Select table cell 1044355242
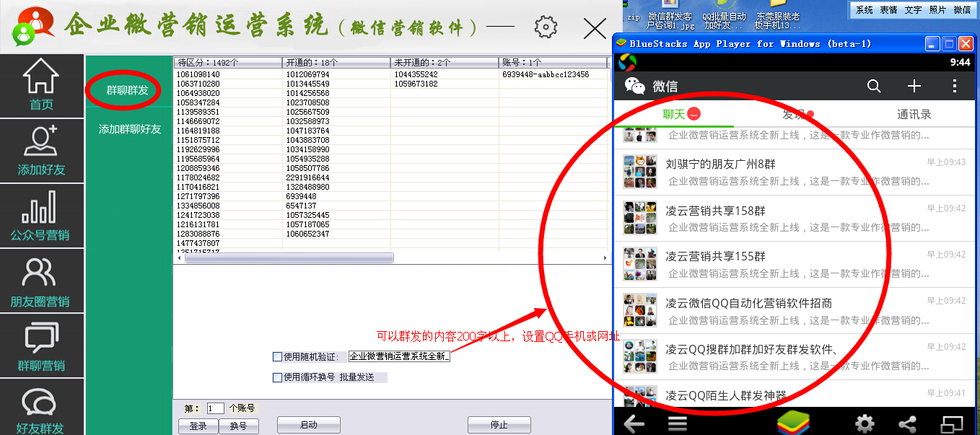Image resolution: width=980 pixels, height=435 pixels. tap(445, 74)
